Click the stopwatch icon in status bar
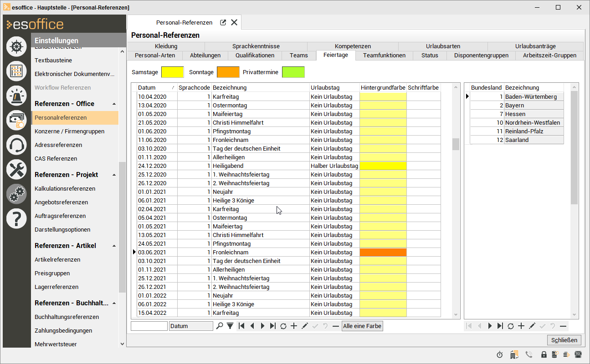The image size is (590, 364). click(x=500, y=354)
